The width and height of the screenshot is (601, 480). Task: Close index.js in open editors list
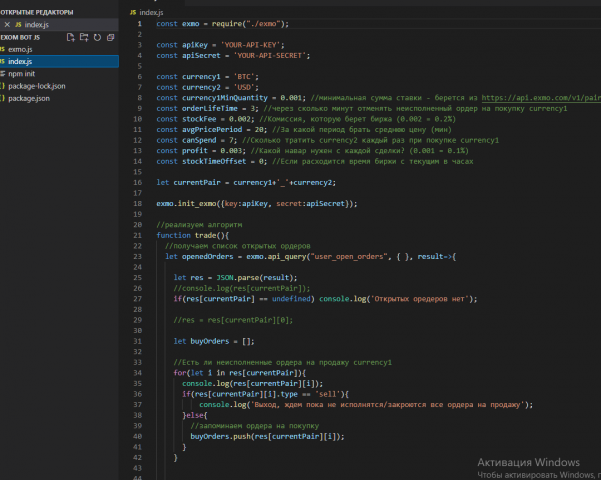point(6,23)
